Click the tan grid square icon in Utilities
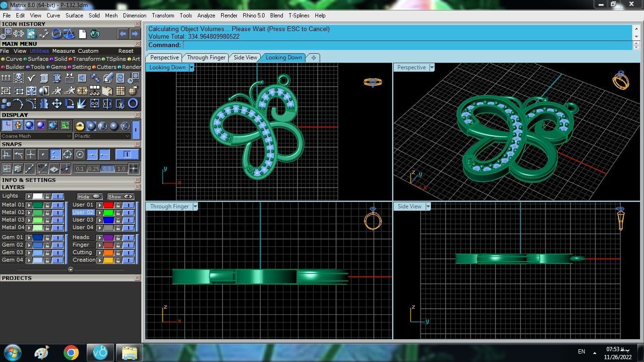The width and height of the screenshot is (644, 362). pyautogui.click(x=120, y=90)
